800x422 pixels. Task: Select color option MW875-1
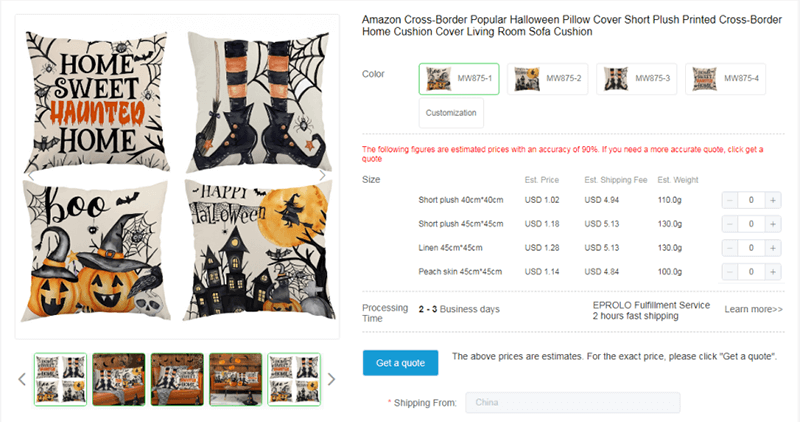tap(458, 79)
